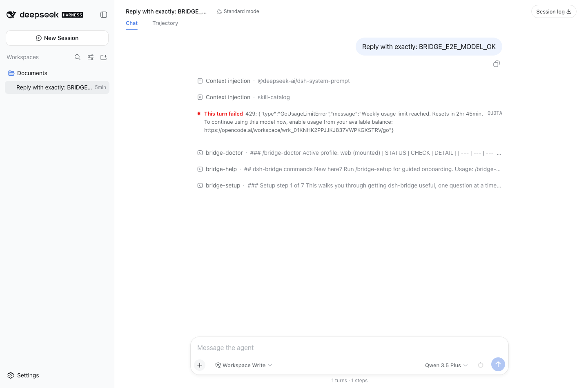This screenshot has height=388, width=588.
Task: Open Settings from the sidebar
Action: pos(23,375)
